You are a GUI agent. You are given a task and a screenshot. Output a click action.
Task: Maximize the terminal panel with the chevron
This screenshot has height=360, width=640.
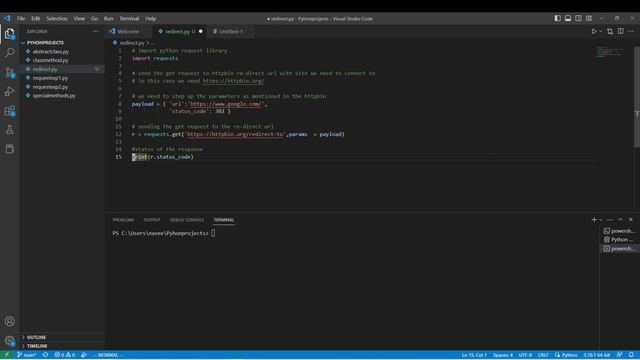click(x=620, y=220)
